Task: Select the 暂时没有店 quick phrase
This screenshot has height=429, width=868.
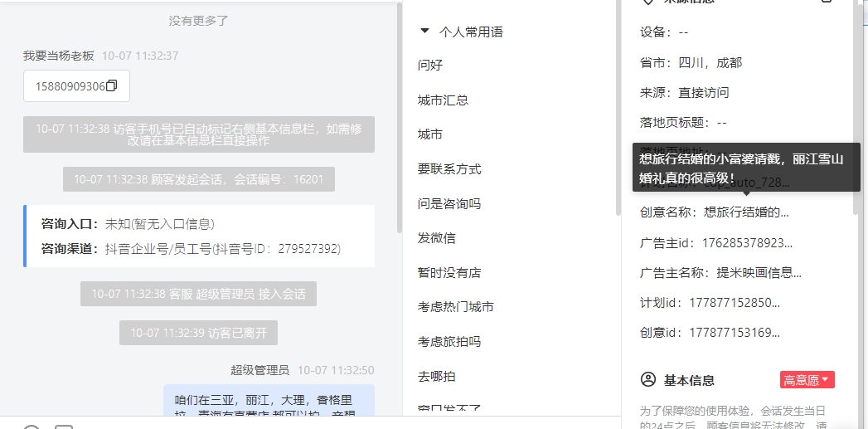Action: point(449,273)
